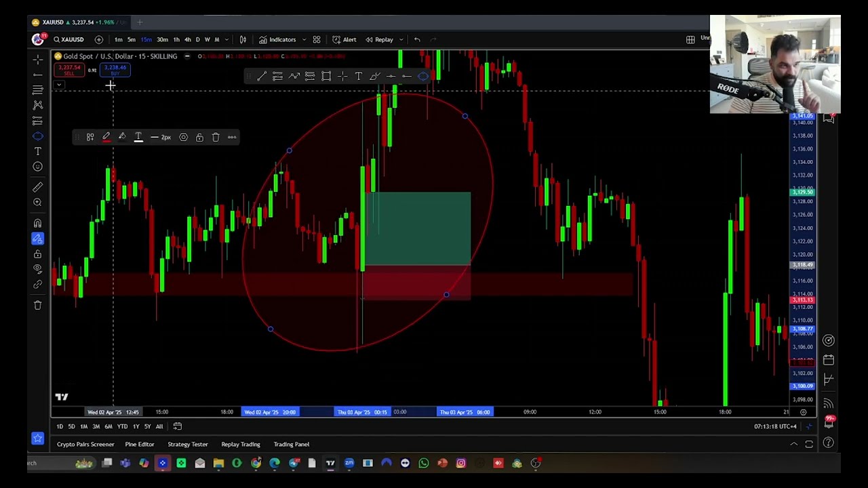Expand the Indicators favorites dropdown arrow
868x488 pixels.
304,39
